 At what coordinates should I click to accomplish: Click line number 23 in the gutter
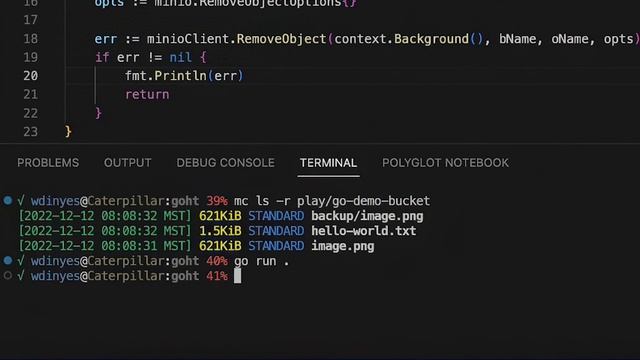(x=31, y=131)
